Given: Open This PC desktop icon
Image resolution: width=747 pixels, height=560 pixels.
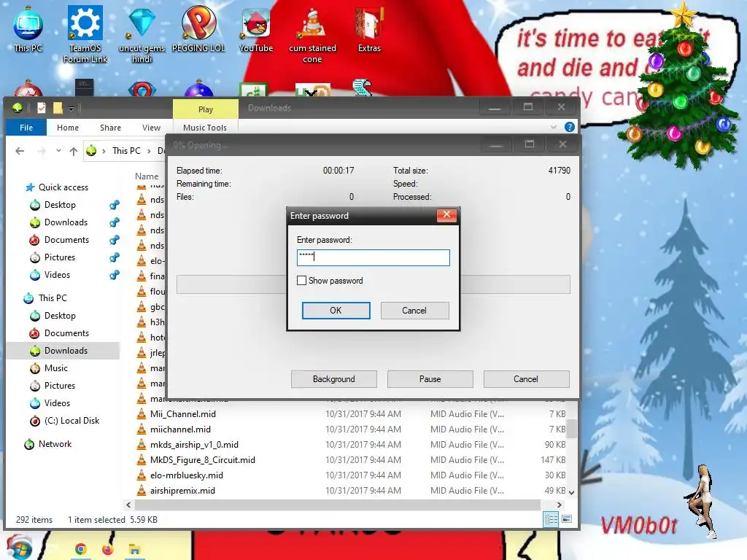Looking at the screenshot, I should coord(28,28).
